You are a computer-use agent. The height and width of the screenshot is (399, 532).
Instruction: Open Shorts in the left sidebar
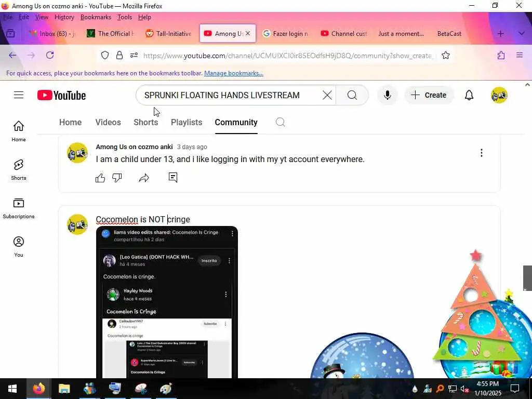pos(19,170)
